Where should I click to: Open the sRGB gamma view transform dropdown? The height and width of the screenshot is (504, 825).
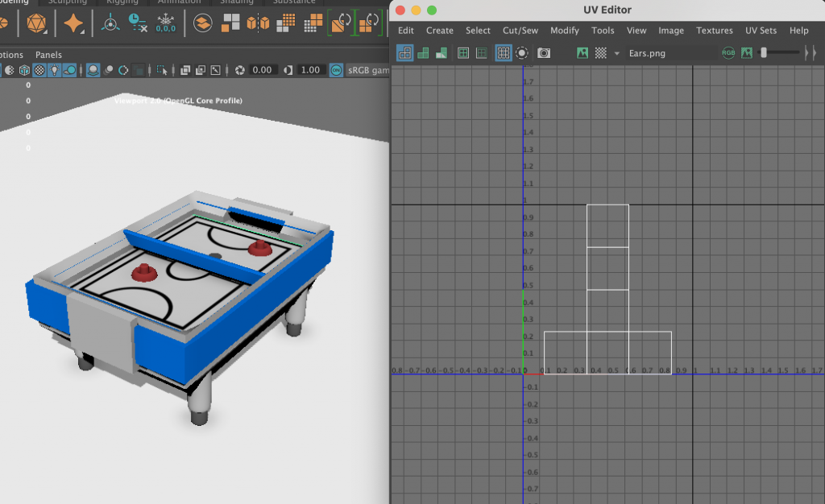click(367, 70)
